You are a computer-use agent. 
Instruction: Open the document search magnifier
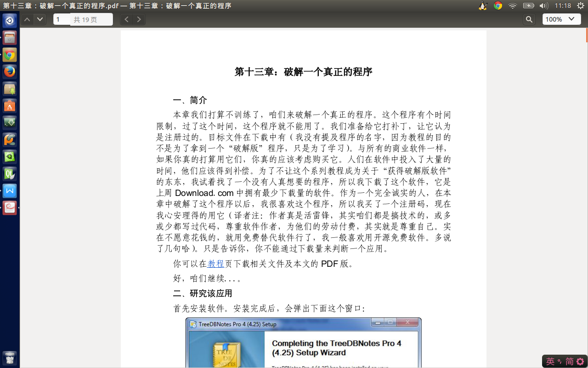(529, 19)
